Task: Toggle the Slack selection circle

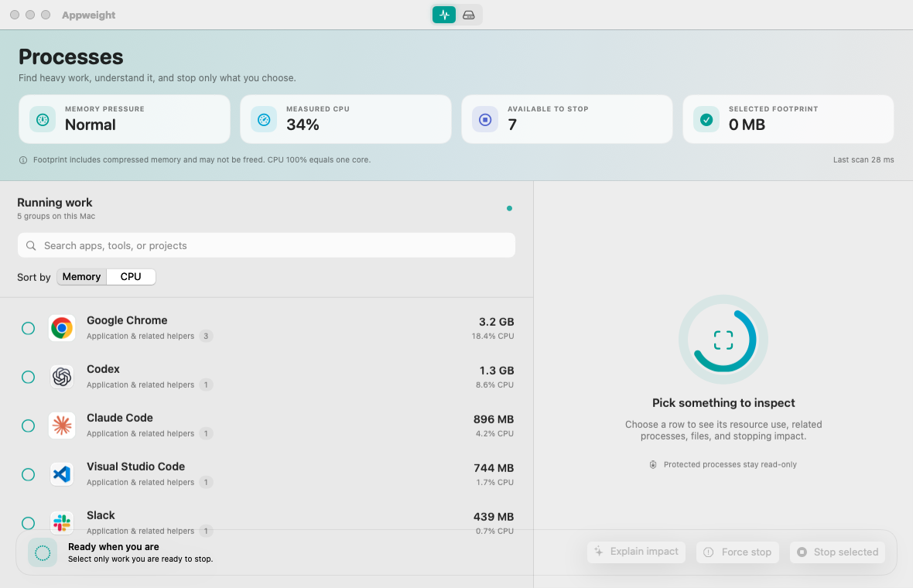Action: (x=28, y=523)
